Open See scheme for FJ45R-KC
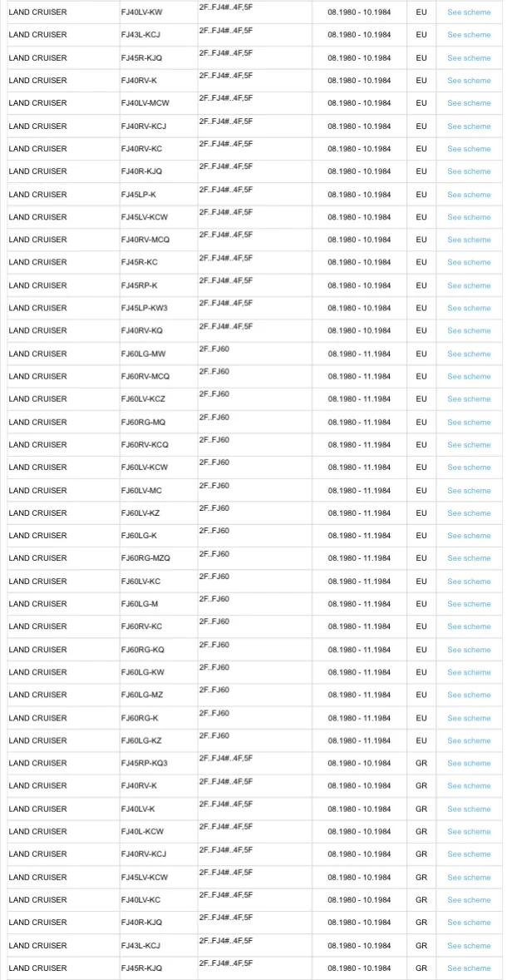The image size is (507, 980). point(469,262)
